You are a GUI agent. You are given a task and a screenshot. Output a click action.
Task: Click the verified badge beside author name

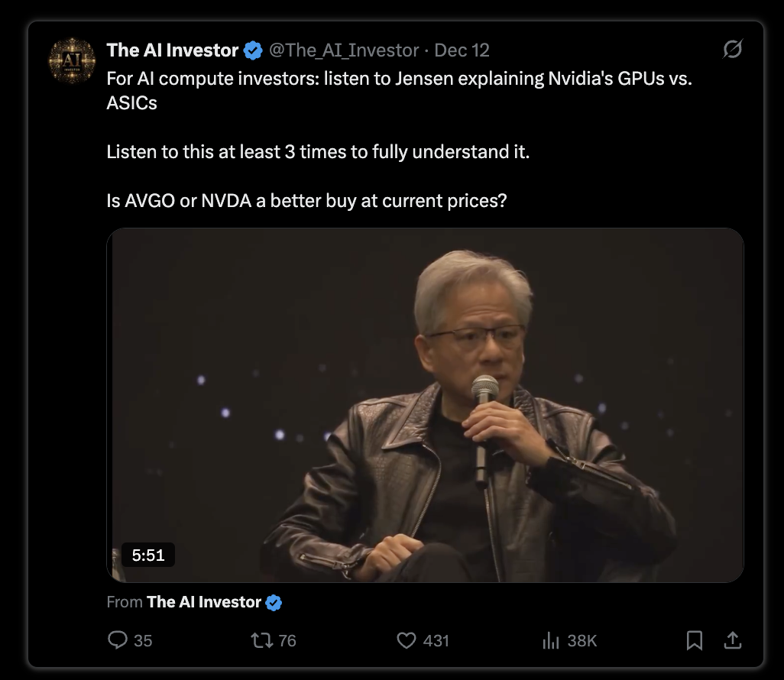(253, 50)
